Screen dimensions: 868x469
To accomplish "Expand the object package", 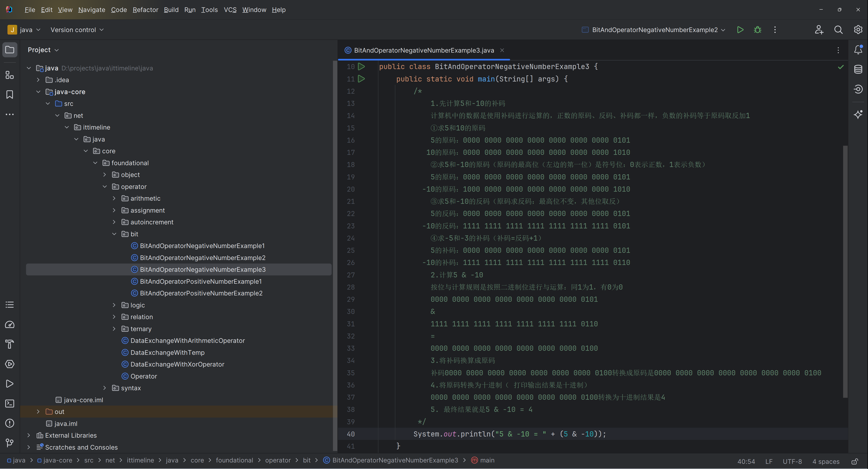I will [x=104, y=174].
